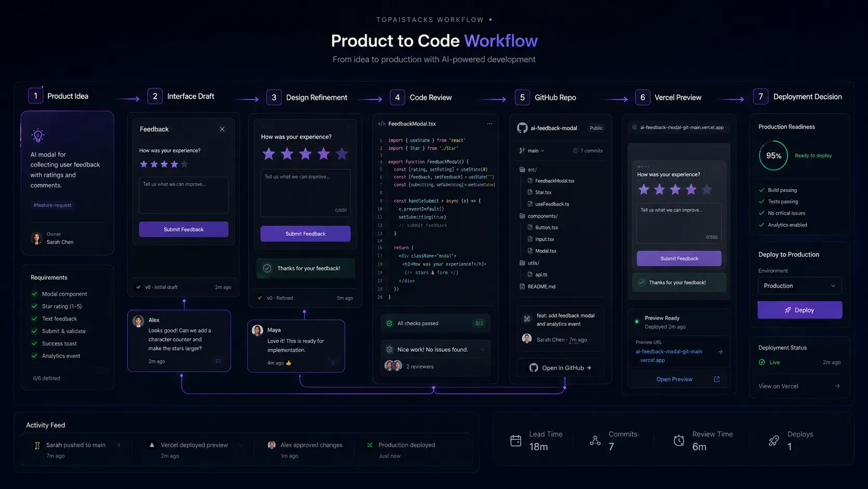Click the GitHub logo next to ai-feedback-modal

[x=522, y=128]
